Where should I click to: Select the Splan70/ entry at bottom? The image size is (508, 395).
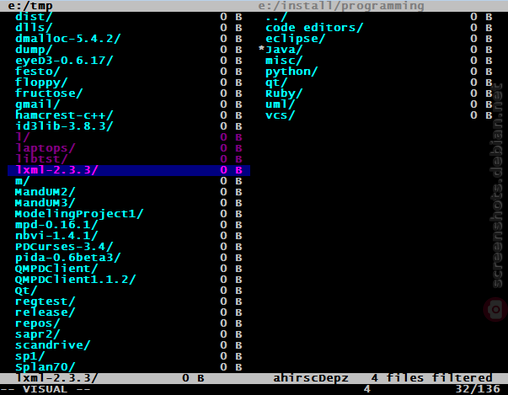click(45, 367)
